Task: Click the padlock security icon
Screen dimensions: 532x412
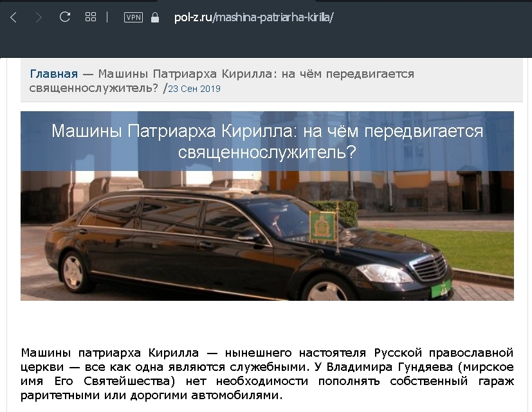Action: click(x=155, y=17)
